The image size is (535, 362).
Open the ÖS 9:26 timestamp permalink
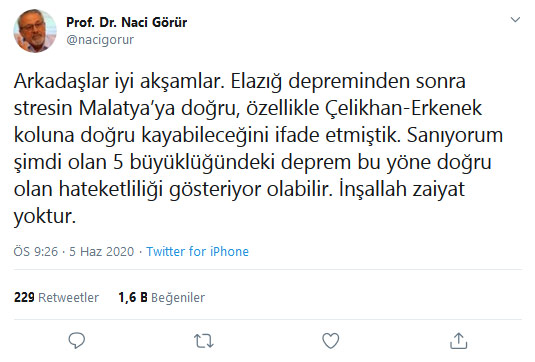click(36, 251)
